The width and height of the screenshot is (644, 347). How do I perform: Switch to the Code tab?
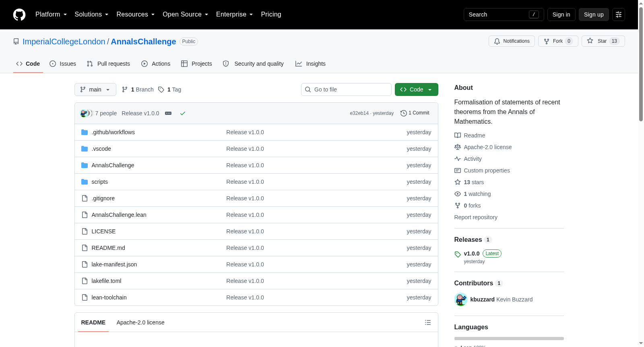[28, 64]
